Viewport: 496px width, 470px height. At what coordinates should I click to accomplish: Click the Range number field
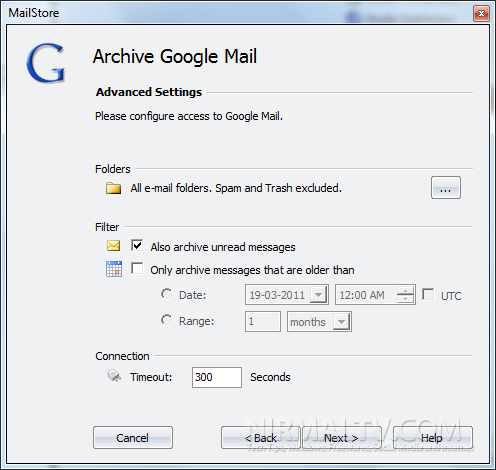(x=263, y=322)
